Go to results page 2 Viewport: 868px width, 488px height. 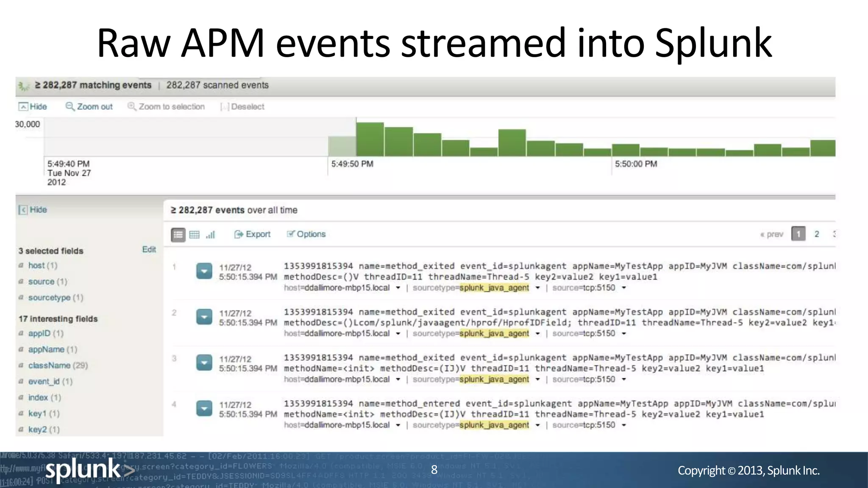[x=817, y=234]
